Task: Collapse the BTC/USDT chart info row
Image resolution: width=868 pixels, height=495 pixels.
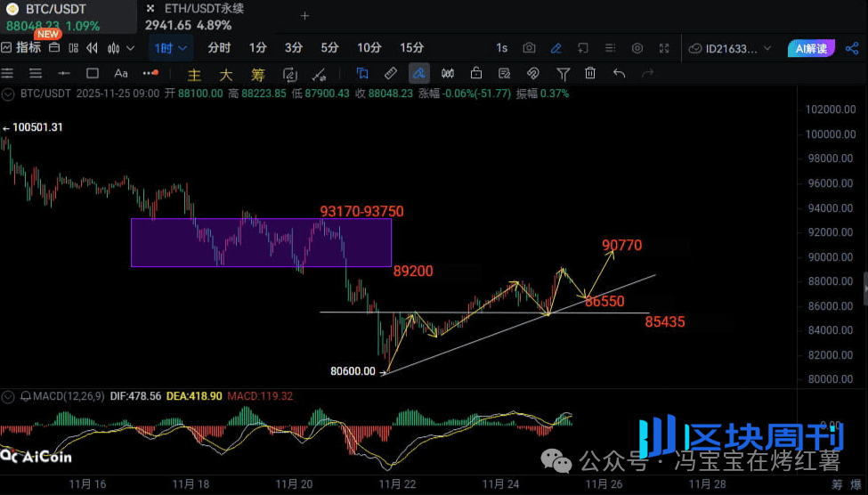Action: pos(8,94)
